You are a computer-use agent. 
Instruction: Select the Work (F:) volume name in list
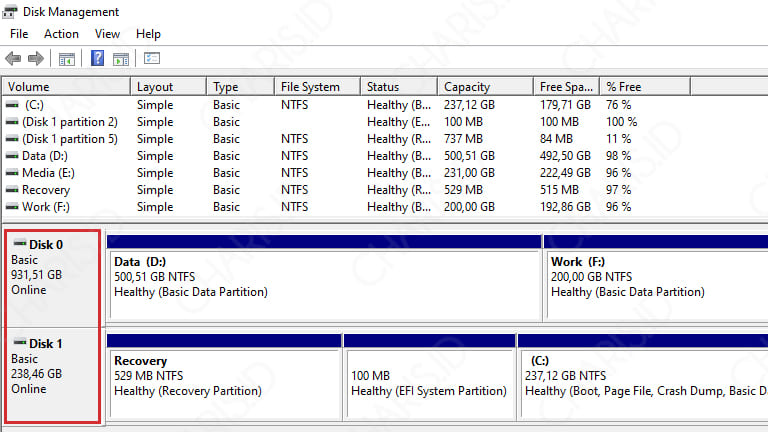click(46, 206)
